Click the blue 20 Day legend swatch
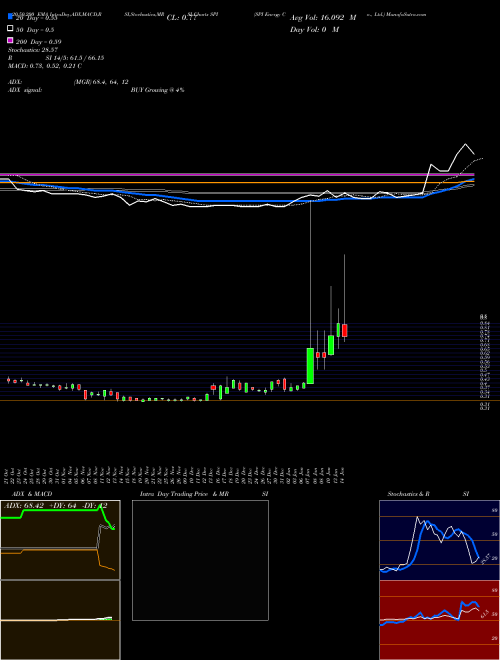 coord(11,17)
